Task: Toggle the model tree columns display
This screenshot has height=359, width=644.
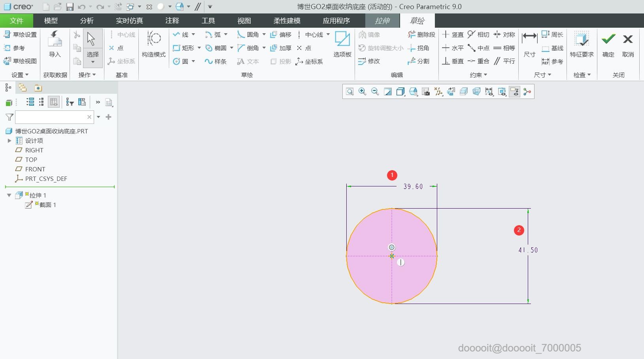Action: tap(54, 102)
